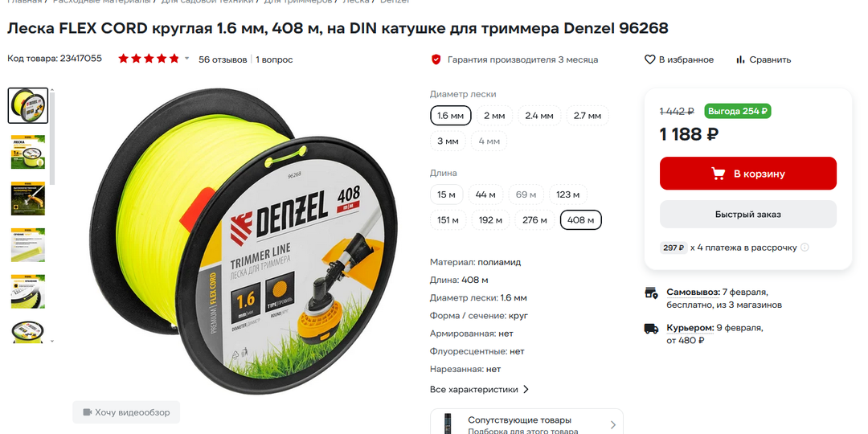Click the shopping cart icon in the red button

coord(719,174)
